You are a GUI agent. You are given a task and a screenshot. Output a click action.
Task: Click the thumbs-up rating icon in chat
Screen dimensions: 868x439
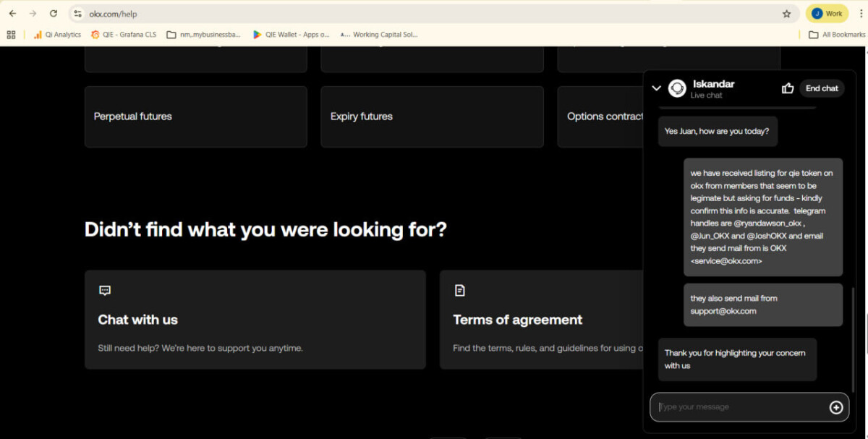tap(788, 88)
